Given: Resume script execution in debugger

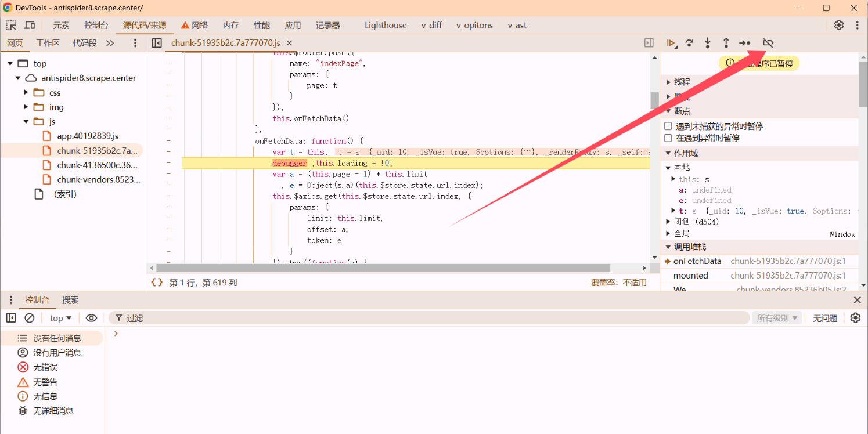Looking at the screenshot, I should pos(671,43).
